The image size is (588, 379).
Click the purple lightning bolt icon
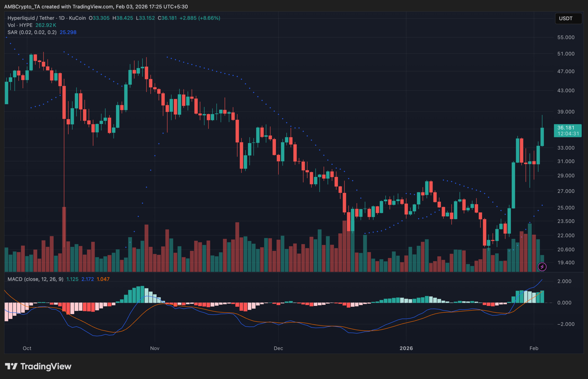pos(542,267)
